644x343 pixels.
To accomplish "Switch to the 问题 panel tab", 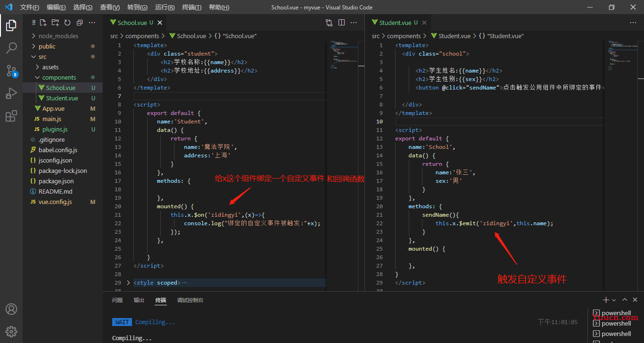I will (x=117, y=300).
